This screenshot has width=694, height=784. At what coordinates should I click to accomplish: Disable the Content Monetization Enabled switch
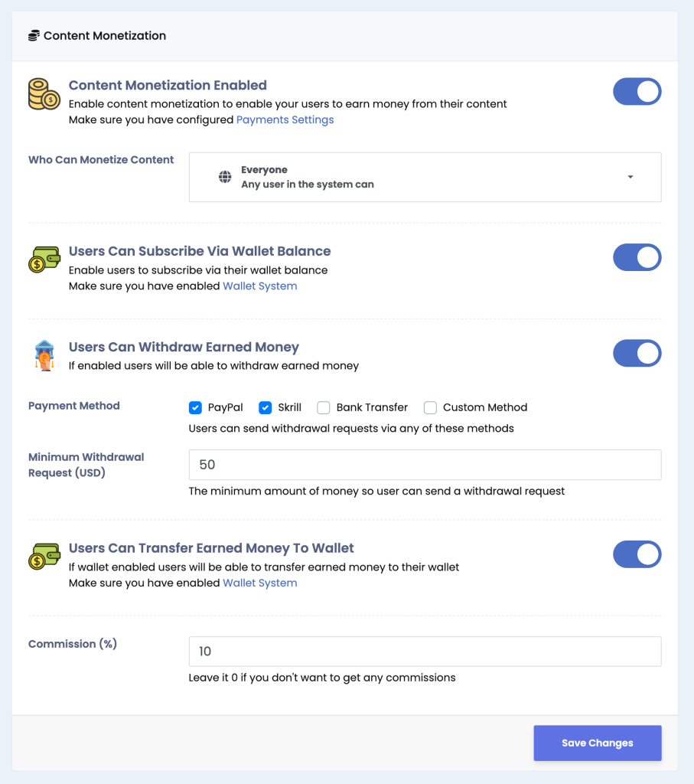coord(637,92)
